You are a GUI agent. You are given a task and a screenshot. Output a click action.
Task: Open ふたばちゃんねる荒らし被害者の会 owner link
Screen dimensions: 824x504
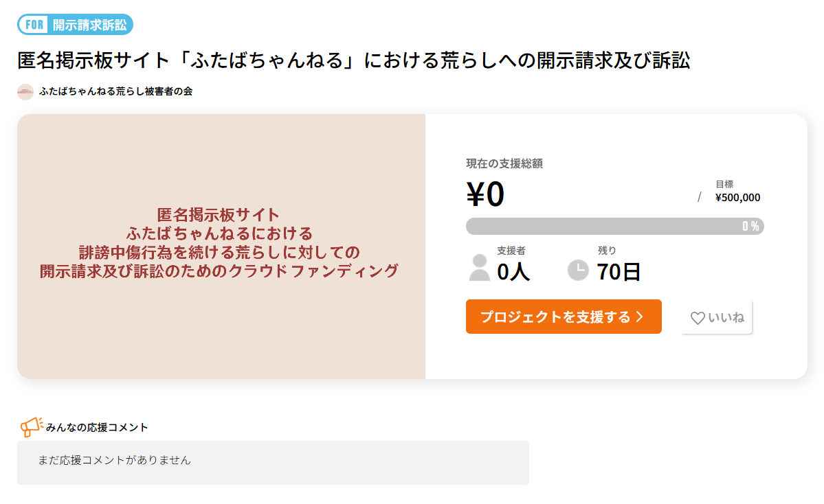115,91
